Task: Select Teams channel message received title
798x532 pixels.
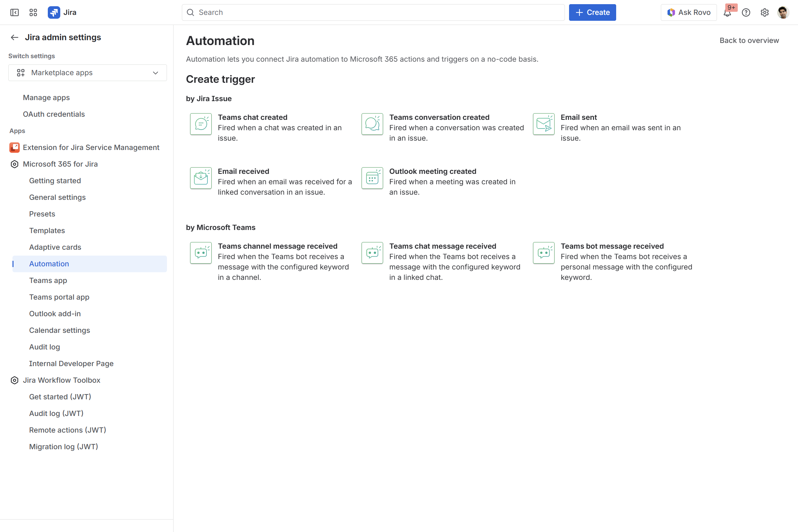Action: click(278, 246)
